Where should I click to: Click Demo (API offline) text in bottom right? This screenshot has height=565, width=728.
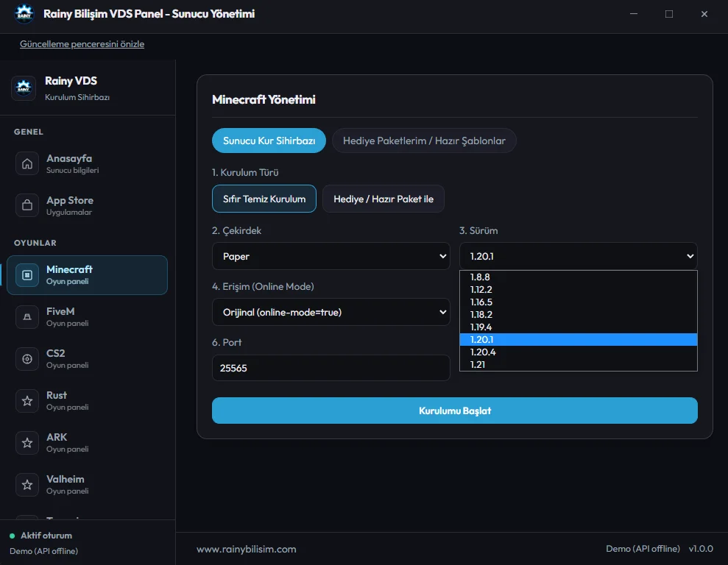pos(643,549)
